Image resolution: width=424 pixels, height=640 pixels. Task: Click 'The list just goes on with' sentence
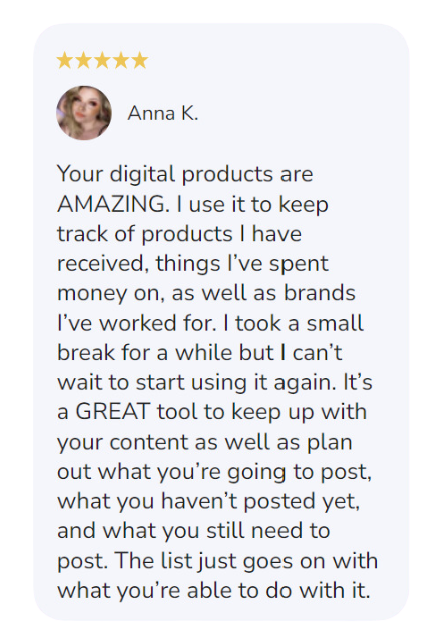coord(246,561)
